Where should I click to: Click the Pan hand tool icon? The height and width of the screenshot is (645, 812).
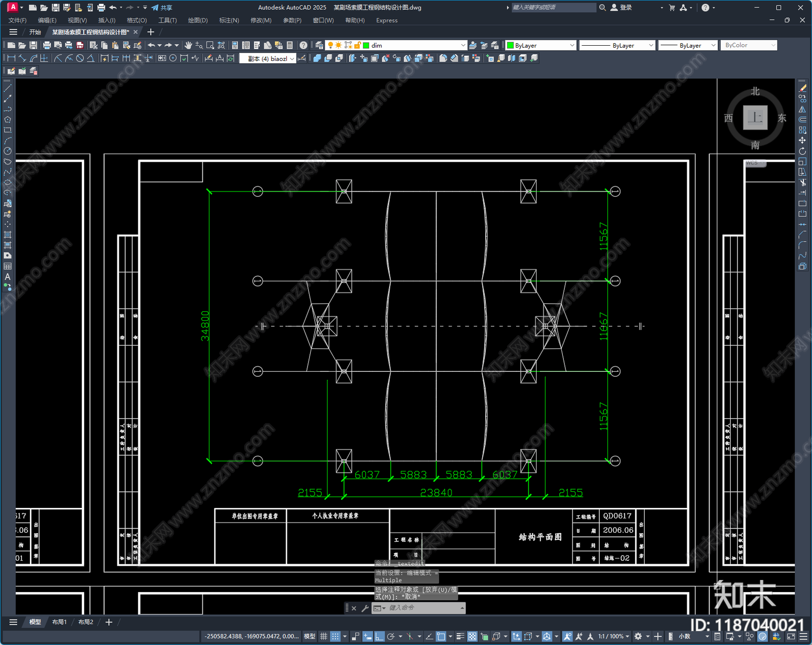188,45
